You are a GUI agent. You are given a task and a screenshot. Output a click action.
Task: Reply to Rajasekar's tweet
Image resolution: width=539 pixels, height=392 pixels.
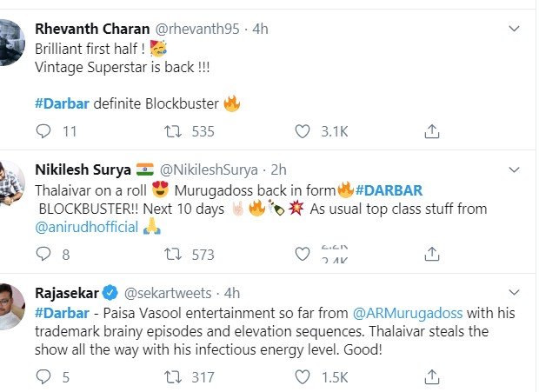click(43, 377)
